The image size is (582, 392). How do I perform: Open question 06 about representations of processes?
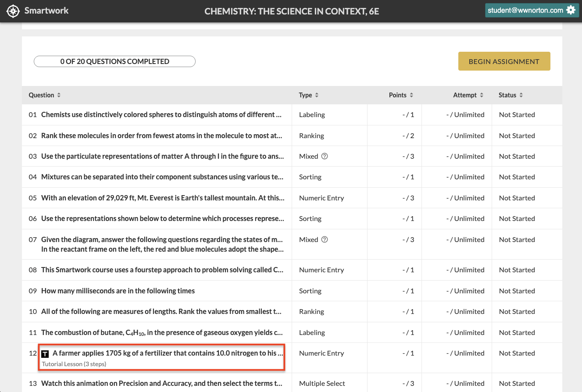(163, 219)
